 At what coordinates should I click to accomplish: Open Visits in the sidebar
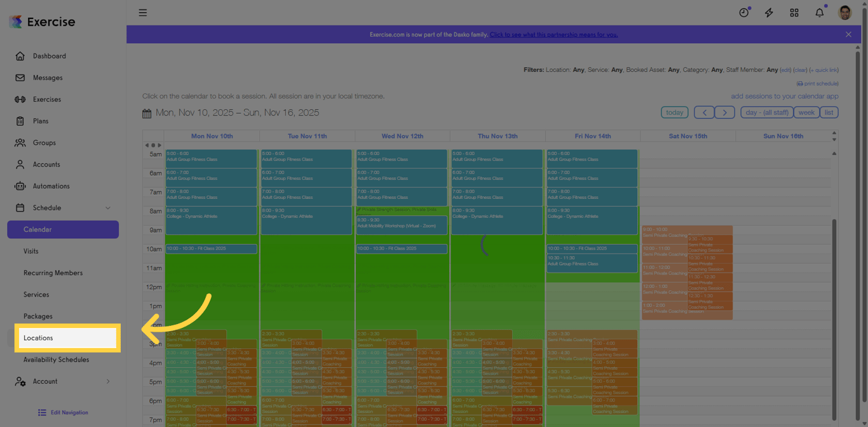pos(31,251)
